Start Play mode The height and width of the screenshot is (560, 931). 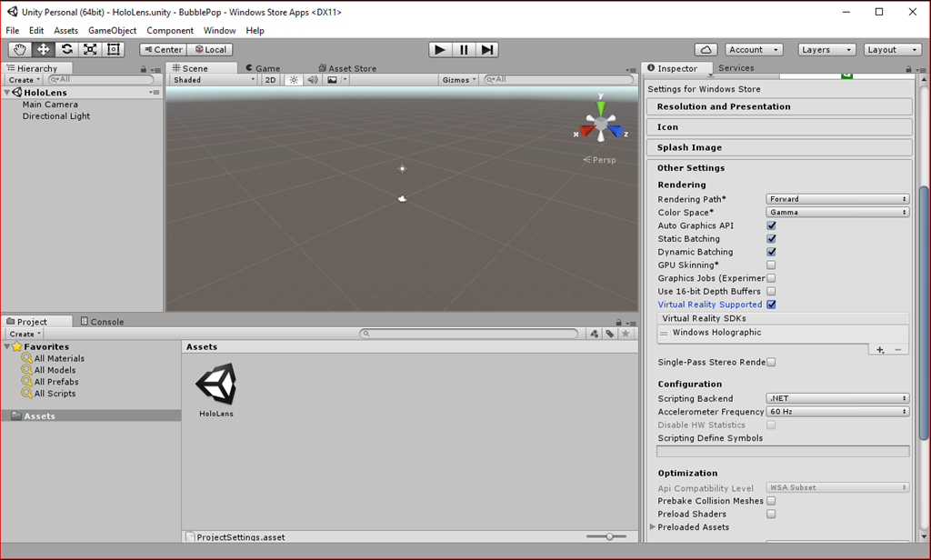click(x=440, y=50)
